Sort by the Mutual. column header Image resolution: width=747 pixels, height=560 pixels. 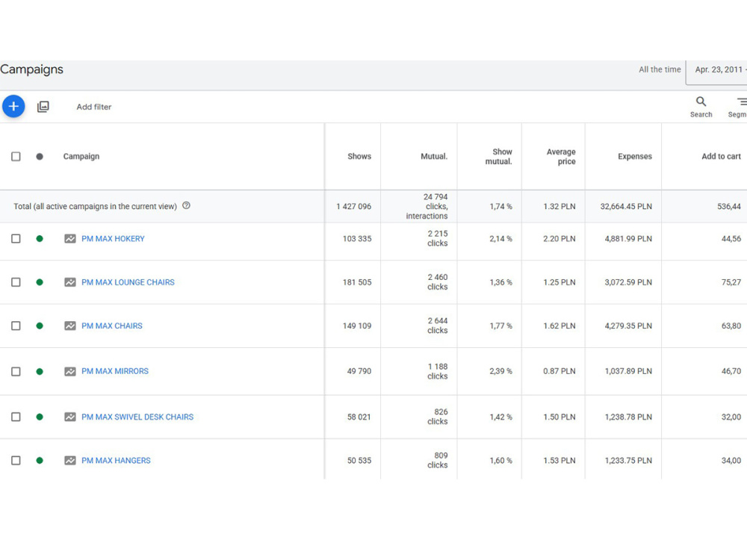click(434, 156)
